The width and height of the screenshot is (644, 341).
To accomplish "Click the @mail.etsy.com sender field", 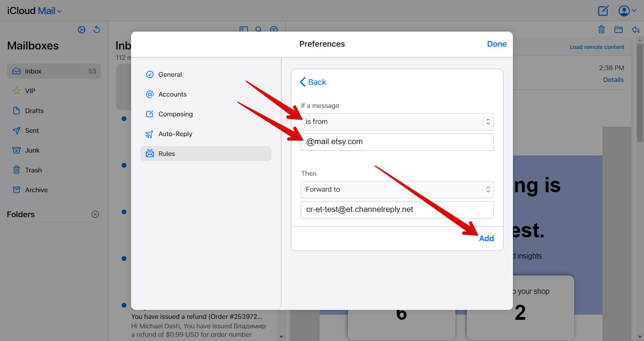I will click(x=397, y=142).
